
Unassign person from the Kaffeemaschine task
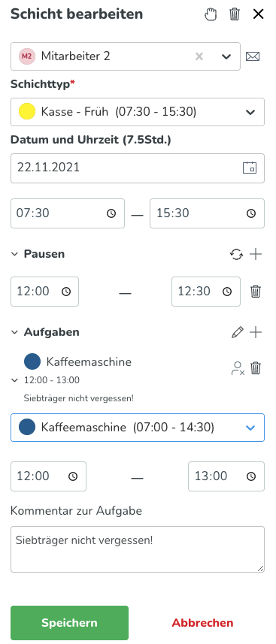[x=238, y=368]
